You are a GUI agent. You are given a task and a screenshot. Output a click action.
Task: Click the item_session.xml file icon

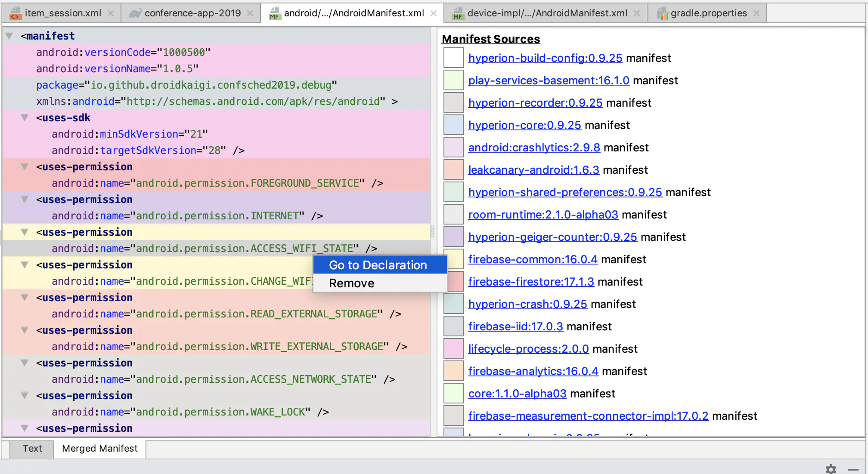pos(15,13)
